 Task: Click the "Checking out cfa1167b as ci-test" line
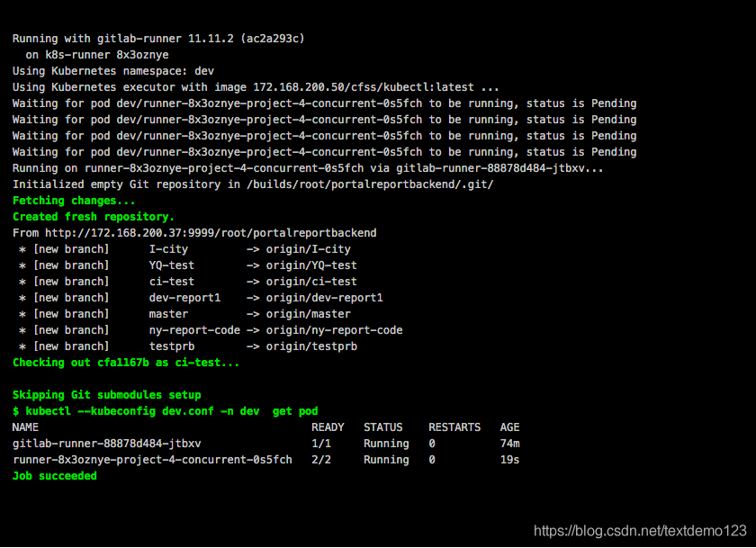click(x=126, y=363)
